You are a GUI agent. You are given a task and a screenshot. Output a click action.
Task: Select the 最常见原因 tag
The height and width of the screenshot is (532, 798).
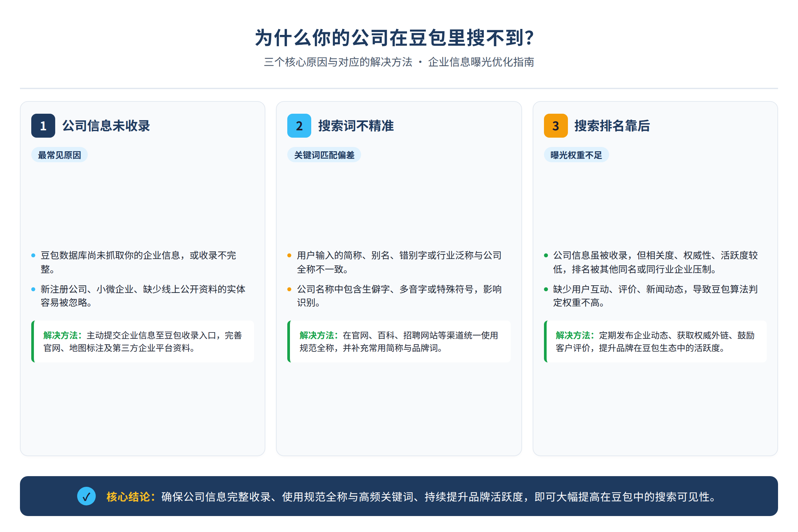pyautogui.click(x=60, y=155)
